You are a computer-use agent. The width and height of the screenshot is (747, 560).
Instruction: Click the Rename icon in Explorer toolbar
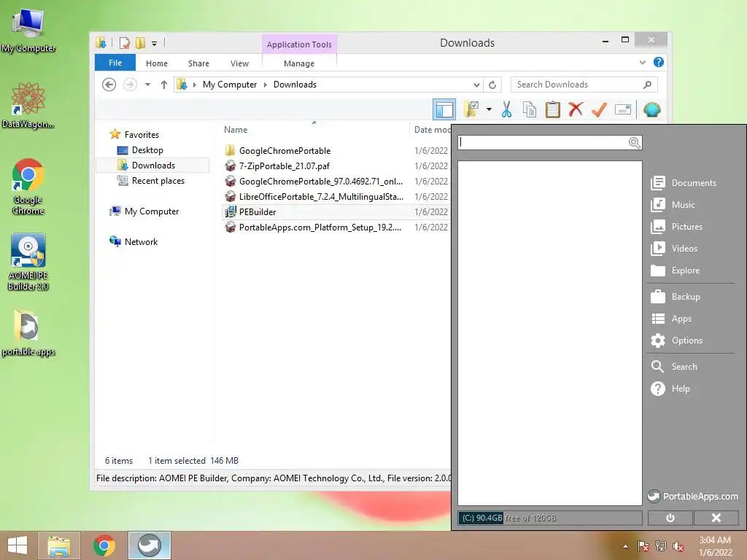pos(623,109)
